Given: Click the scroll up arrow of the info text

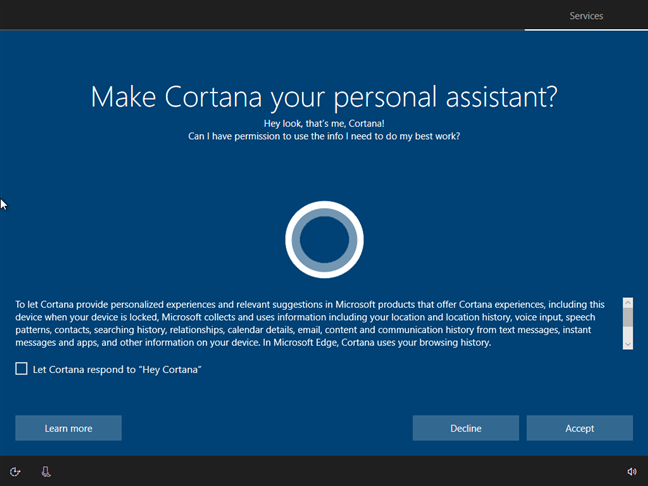Looking at the screenshot, I should [628, 303].
